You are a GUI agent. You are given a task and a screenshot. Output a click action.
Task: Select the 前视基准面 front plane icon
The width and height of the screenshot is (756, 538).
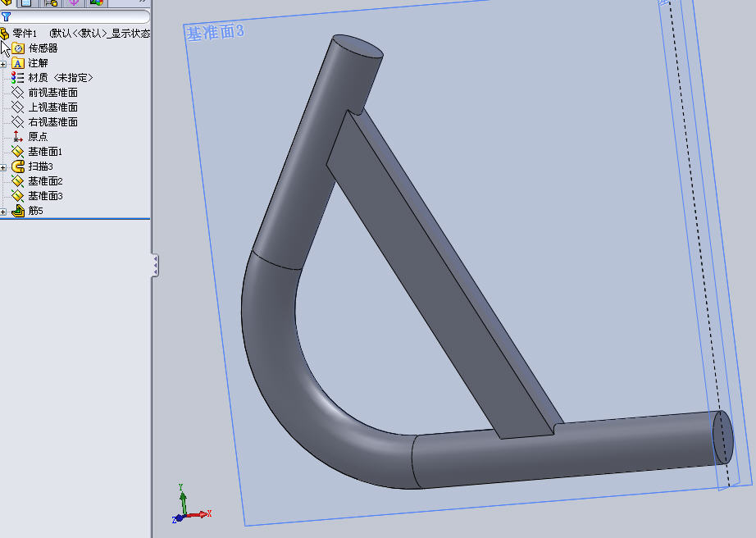tap(18, 93)
